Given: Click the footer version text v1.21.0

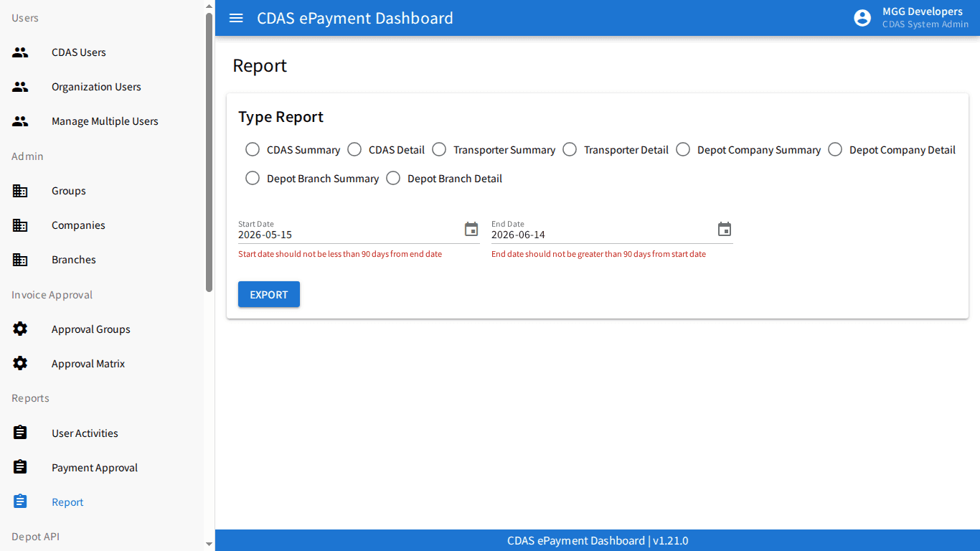Looking at the screenshot, I should coord(671,541).
